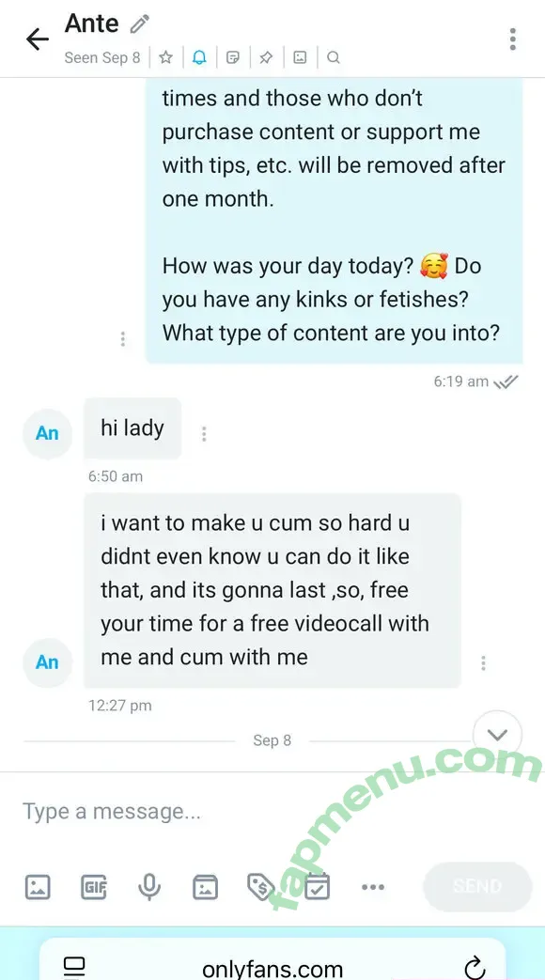Open the notes icon in chat header
545x980 pixels.
(232, 57)
